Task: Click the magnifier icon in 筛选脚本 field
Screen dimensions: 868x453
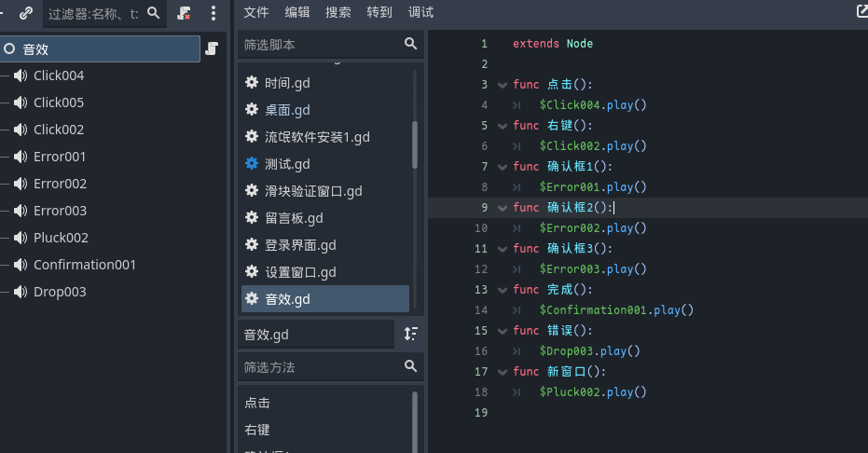Action: pos(410,44)
